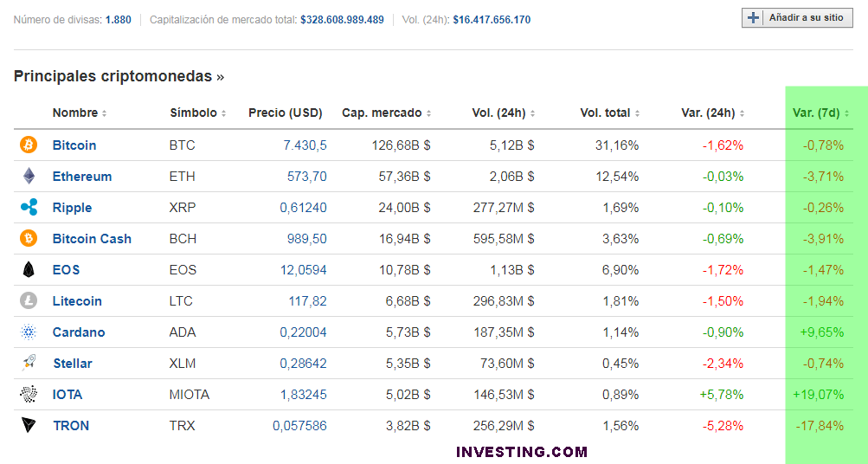Open the Bitcoin Cash name link

[92, 239]
